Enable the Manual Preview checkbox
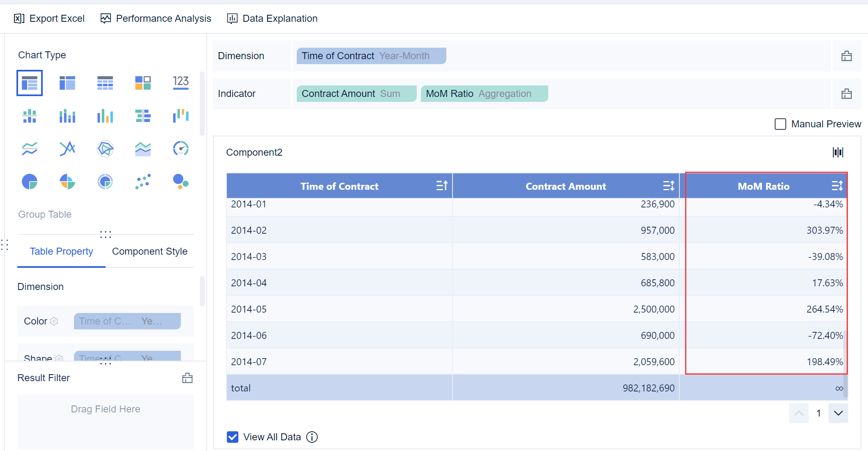The image size is (868, 451). tap(780, 124)
